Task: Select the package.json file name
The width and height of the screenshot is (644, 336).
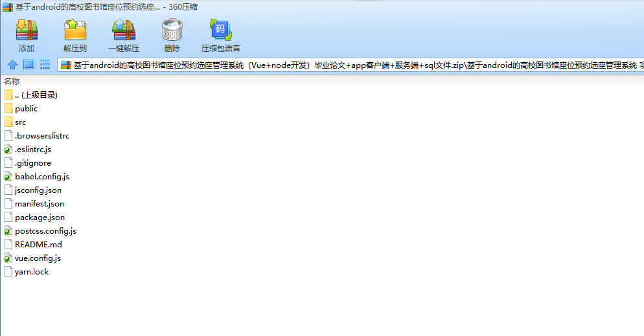Action: pyautogui.click(x=40, y=217)
